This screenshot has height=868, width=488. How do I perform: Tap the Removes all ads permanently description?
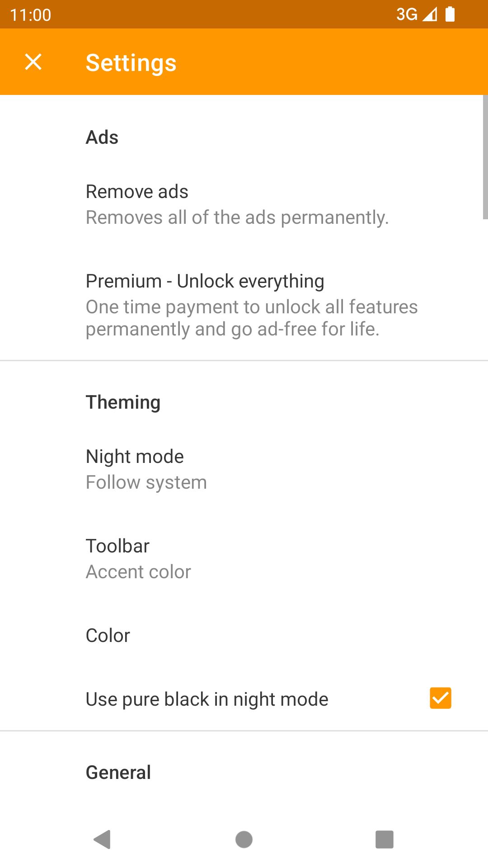pyautogui.click(x=237, y=218)
